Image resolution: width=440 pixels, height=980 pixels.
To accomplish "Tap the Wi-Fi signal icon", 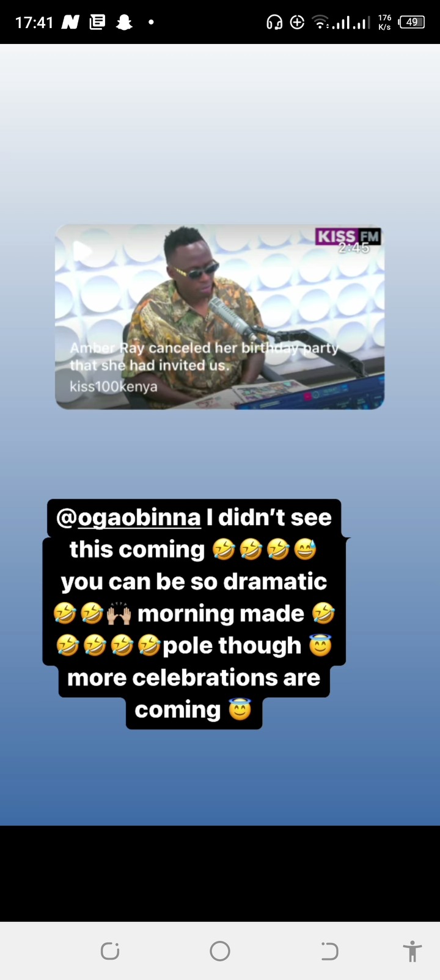I will [321, 23].
